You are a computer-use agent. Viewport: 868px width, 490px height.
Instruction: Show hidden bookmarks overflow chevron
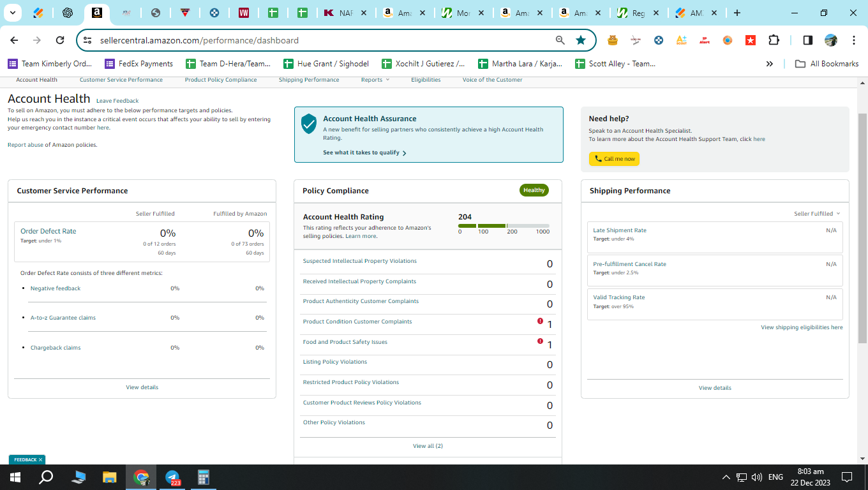tap(770, 64)
